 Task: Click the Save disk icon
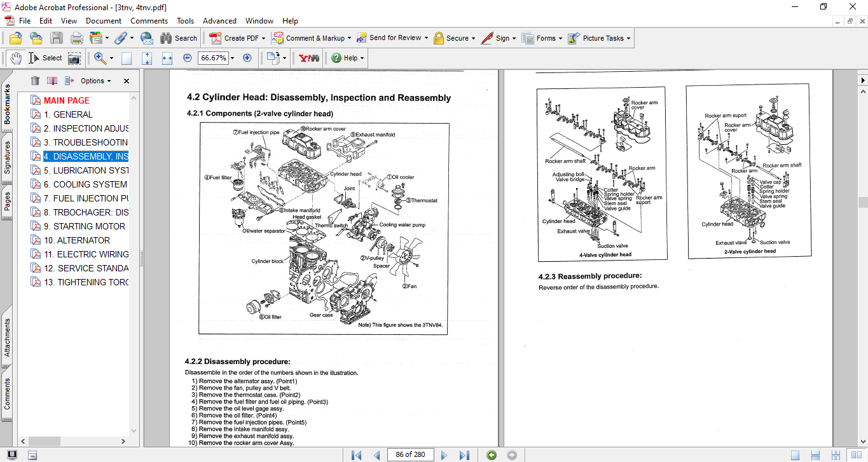point(57,38)
